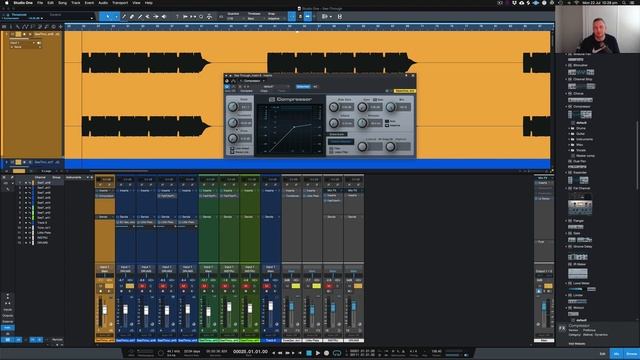This screenshot has width=640, height=360.
Task: Click the sidechain High Cut knob
Action: [391, 147]
